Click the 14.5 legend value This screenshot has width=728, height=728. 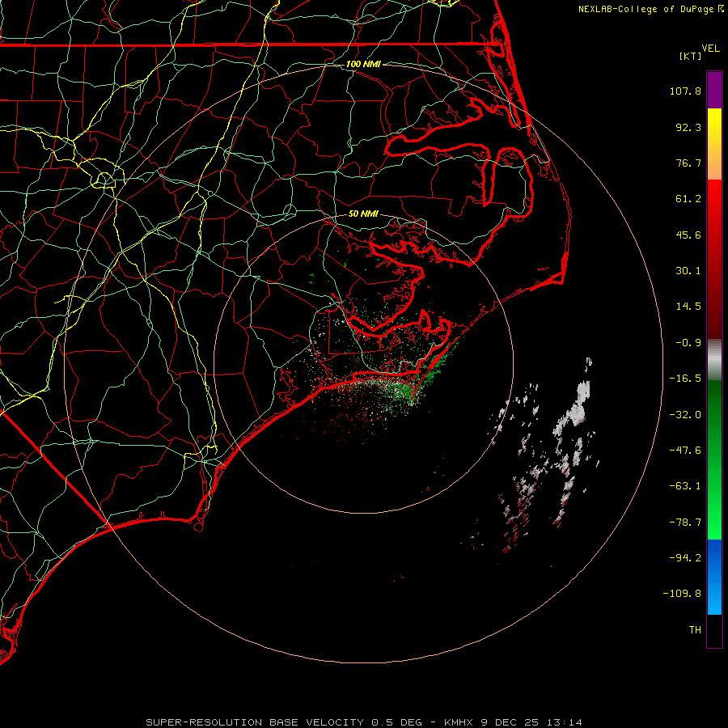point(688,307)
